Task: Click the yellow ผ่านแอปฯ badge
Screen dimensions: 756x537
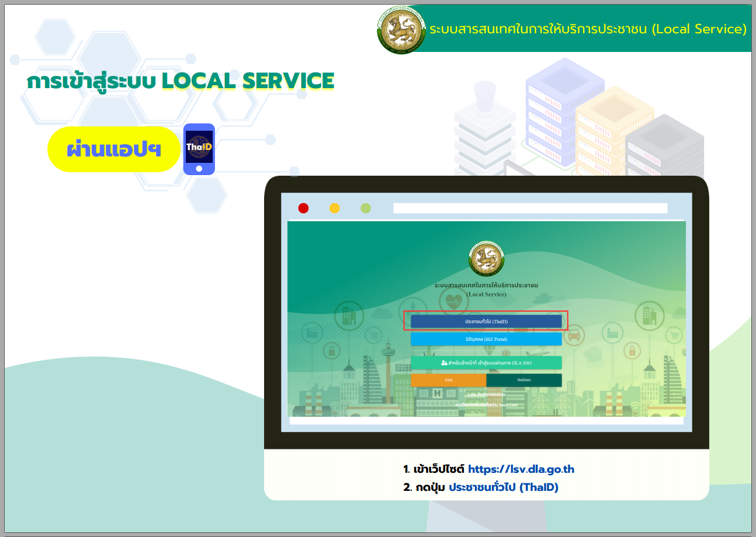Action: (113, 149)
